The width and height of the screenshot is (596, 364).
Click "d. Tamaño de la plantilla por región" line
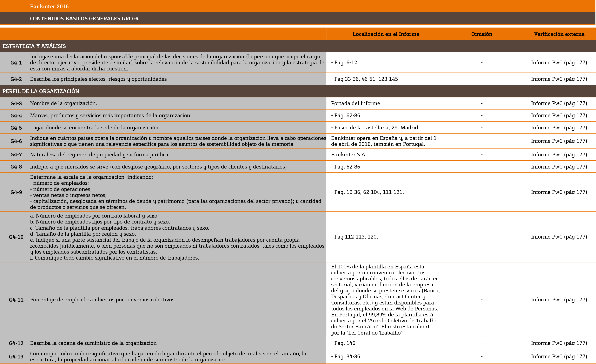[x=83, y=234]
